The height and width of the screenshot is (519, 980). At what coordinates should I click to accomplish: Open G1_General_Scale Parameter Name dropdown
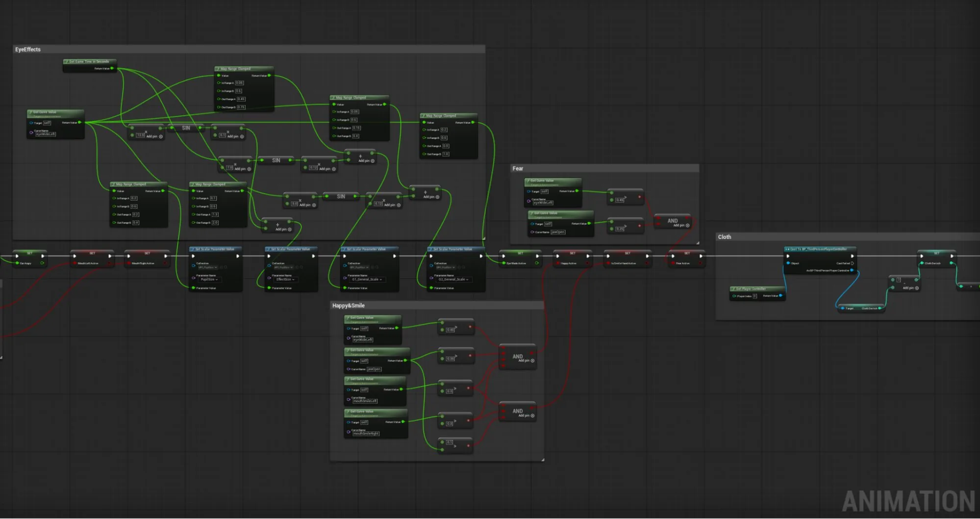[x=367, y=280]
